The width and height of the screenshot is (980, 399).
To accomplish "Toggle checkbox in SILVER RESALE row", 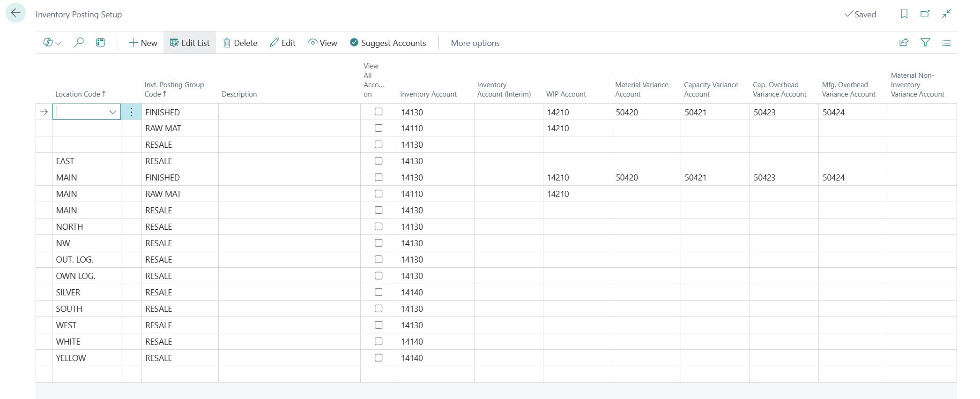I will (379, 292).
